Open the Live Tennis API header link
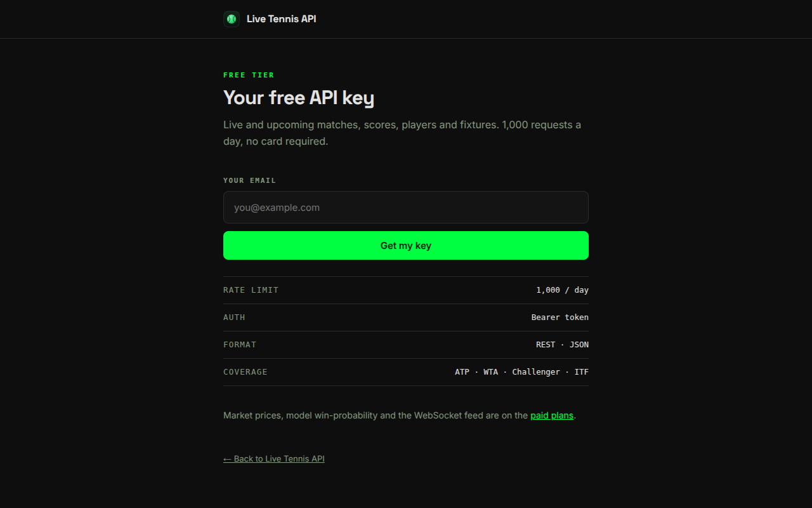This screenshot has height=508, width=812. [x=270, y=19]
